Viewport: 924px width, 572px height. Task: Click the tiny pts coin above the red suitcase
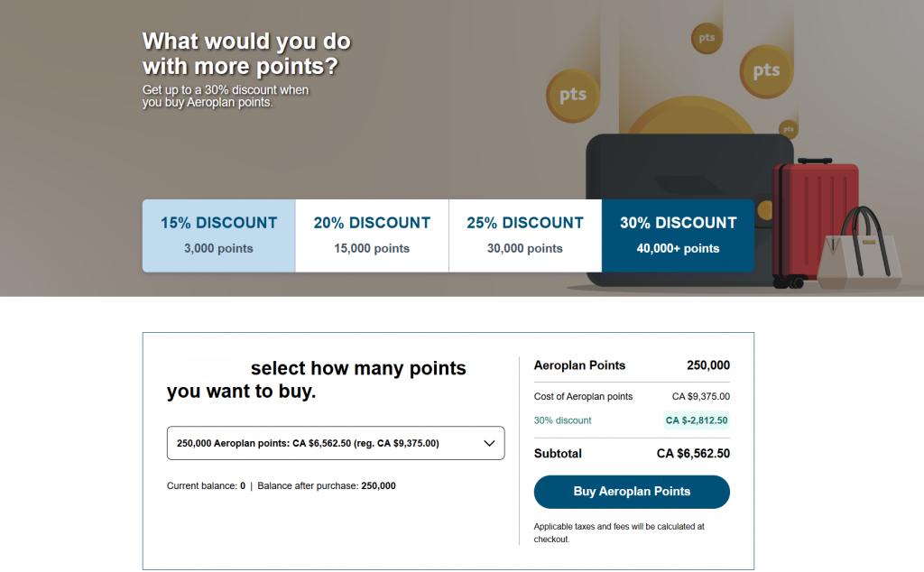(789, 129)
